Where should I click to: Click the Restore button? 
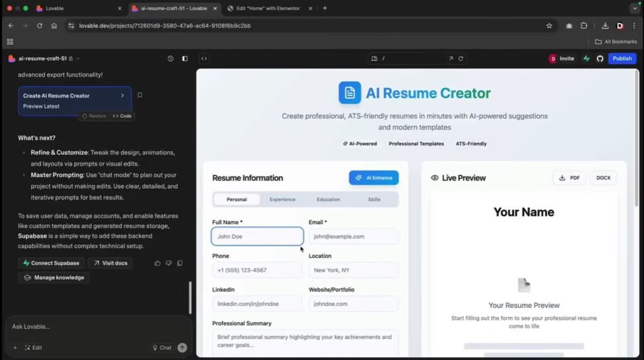click(94, 116)
